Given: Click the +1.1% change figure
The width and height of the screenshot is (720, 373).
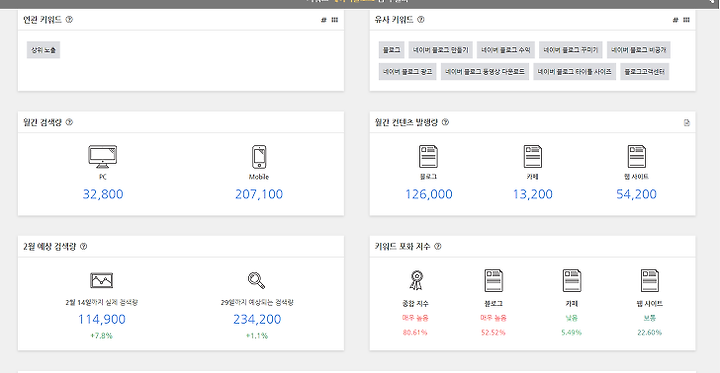Looking at the screenshot, I should tap(257, 336).
